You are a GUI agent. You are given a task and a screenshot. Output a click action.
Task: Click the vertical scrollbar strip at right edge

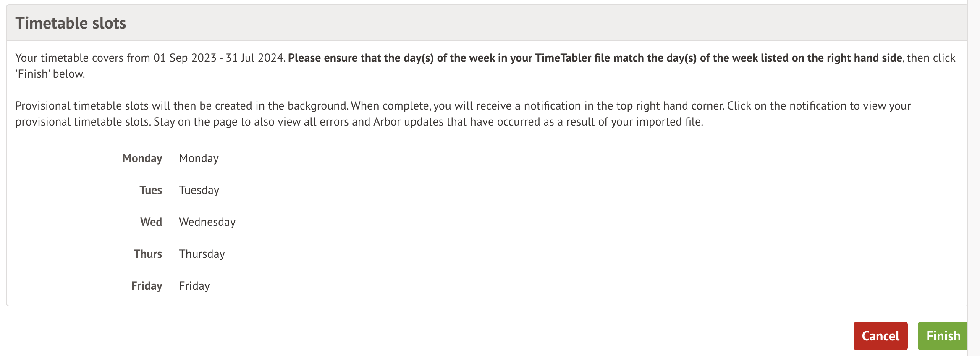pos(974,178)
